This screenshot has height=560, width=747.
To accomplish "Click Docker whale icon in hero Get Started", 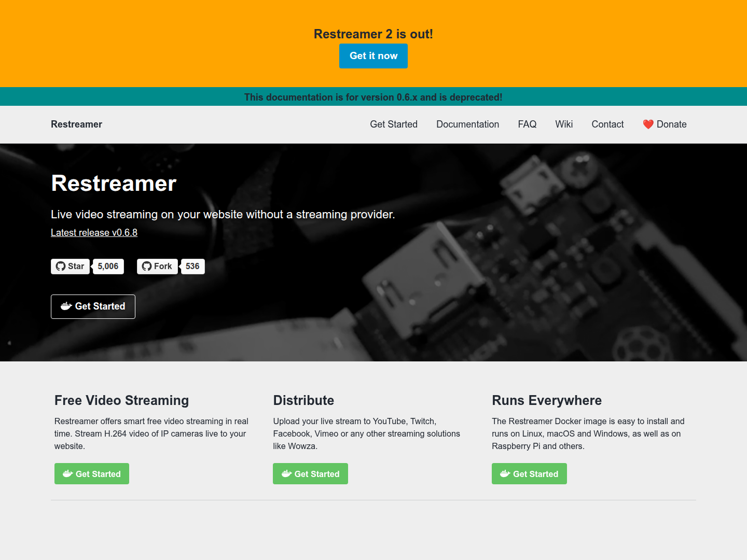I will [66, 306].
